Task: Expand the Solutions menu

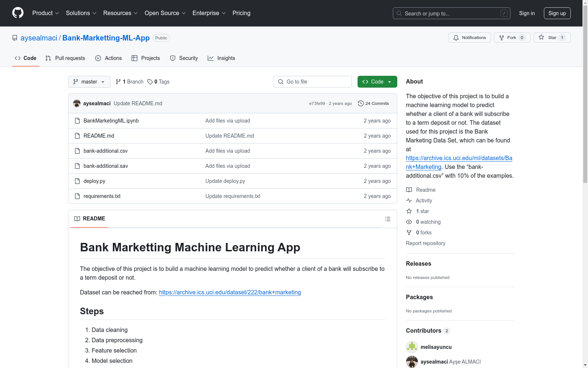Action: click(x=81, y=13)
